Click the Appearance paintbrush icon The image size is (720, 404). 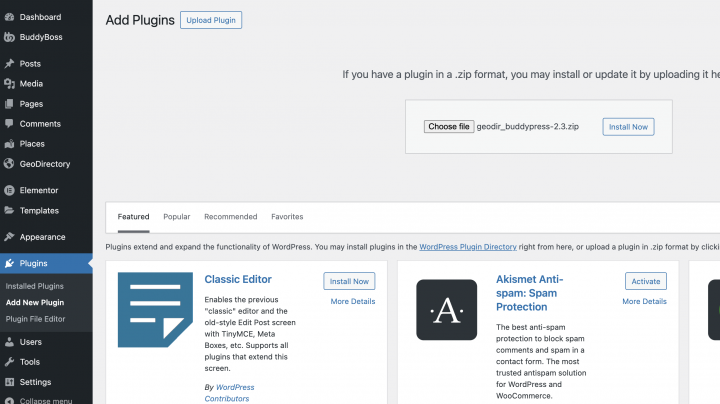9,237
